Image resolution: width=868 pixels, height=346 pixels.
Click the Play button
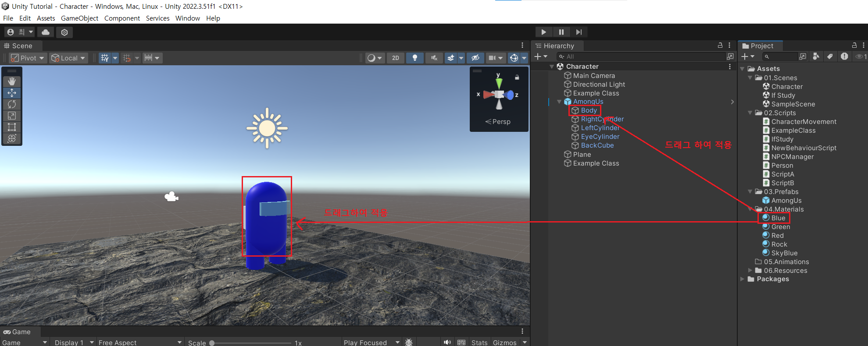(543, 32)
